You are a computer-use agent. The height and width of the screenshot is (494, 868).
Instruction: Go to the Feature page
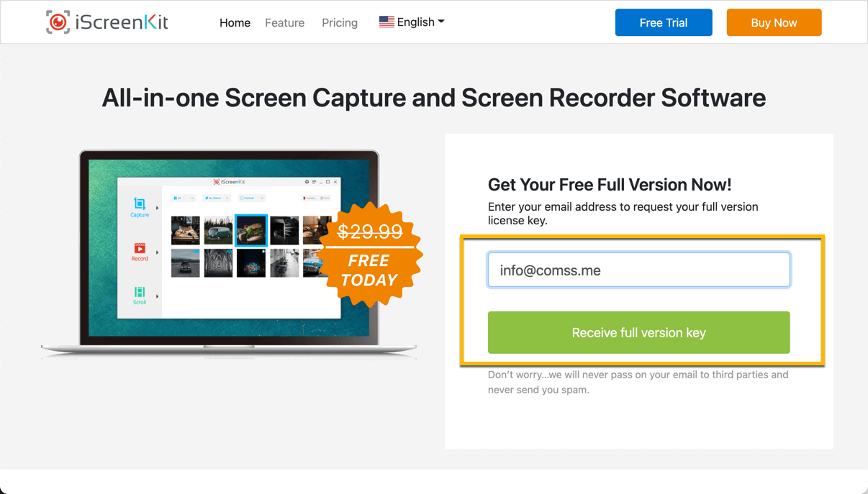284,23
